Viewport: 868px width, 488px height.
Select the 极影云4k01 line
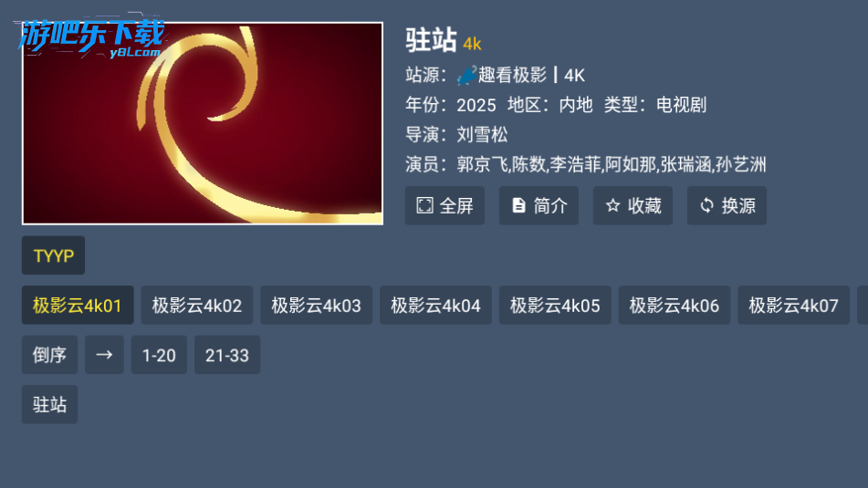point(78,305)
